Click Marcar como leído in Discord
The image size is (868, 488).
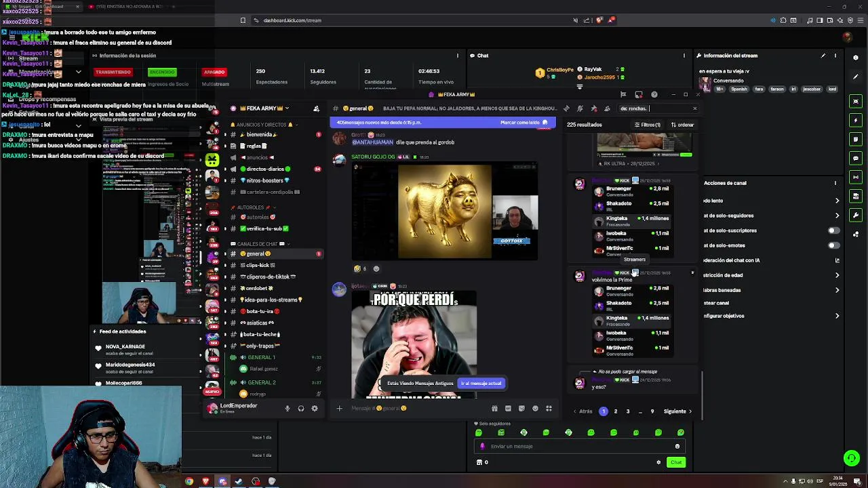(524, 123)
